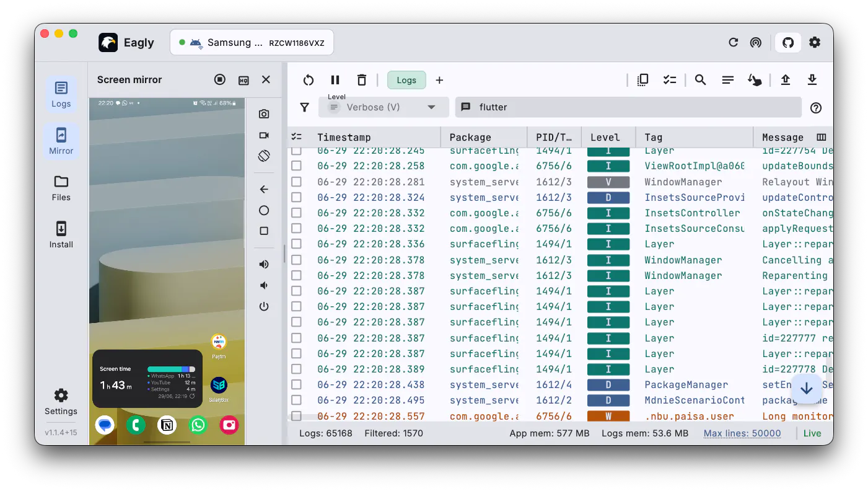The width and height of the screenshot is (868, 491).
Task: Click the filter funnel icon
Action: (304, 107)
